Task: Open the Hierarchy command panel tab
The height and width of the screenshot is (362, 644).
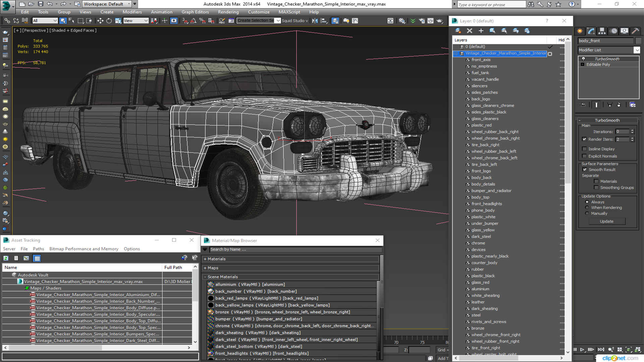Action: (602, 31)
